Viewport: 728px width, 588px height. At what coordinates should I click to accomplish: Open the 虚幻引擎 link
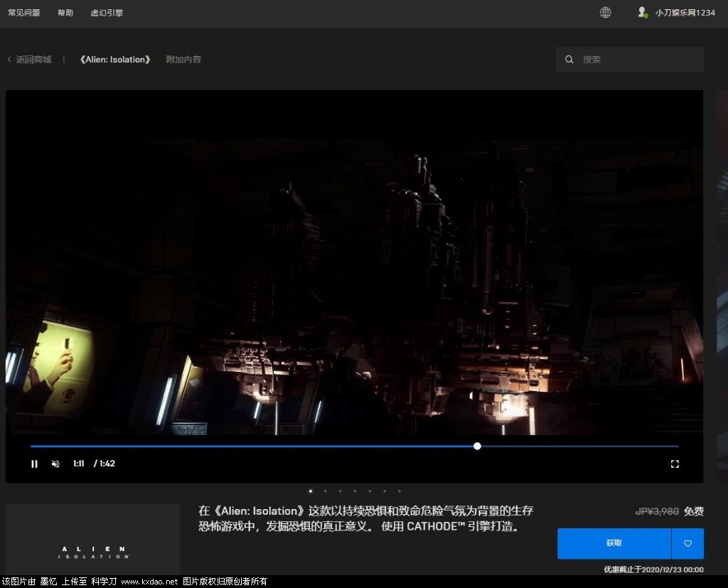pos(107,13)
